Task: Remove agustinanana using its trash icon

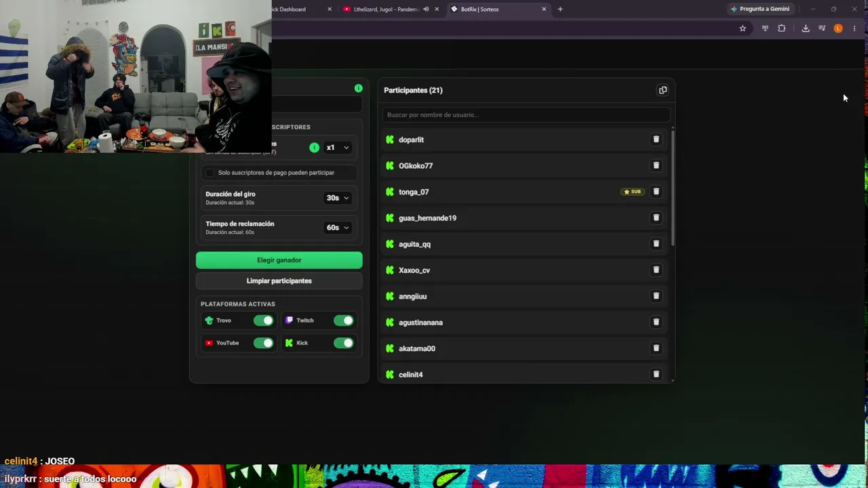Action: 656,322
